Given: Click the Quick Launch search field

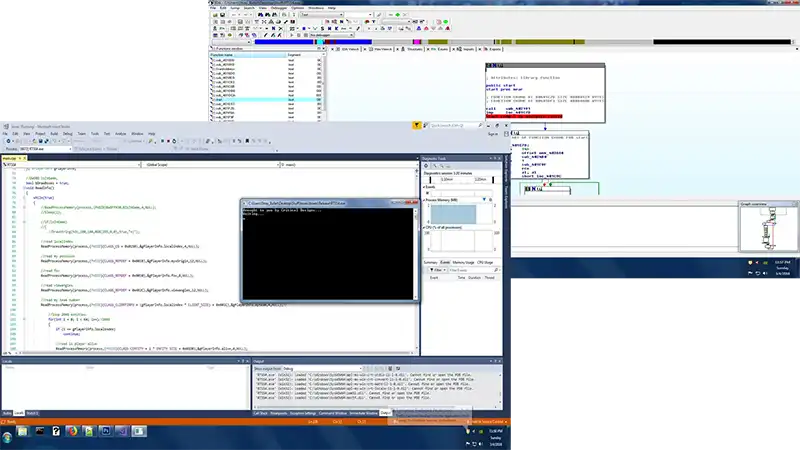Looking at the screenshot, I should 455,125.
